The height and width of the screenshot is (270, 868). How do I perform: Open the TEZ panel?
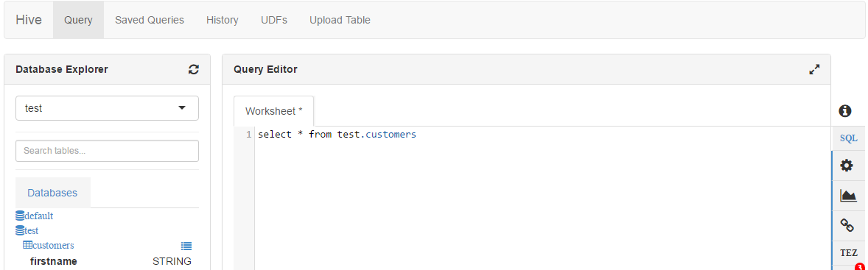click(848, 253)
